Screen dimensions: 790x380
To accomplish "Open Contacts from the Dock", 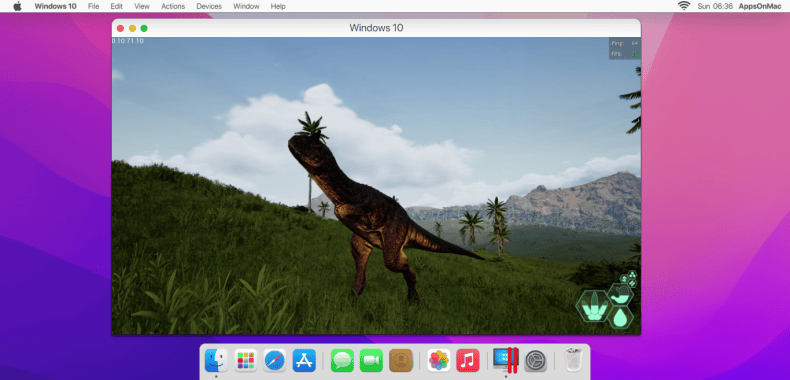I will (x=401, y=360).
